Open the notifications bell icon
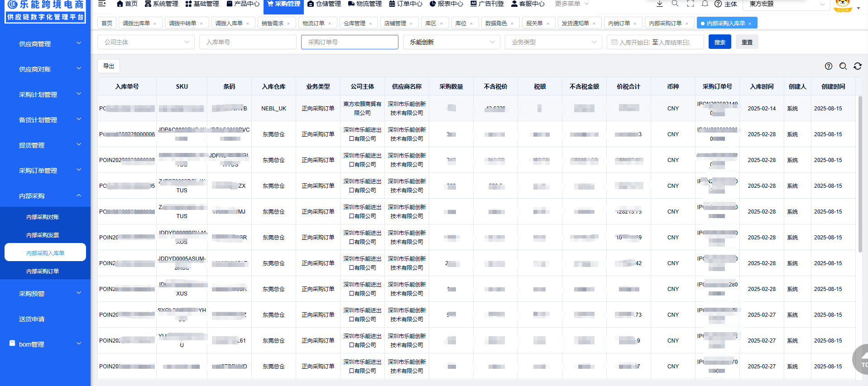Viewport: 868px width, 386px height. tap(705, 4)
